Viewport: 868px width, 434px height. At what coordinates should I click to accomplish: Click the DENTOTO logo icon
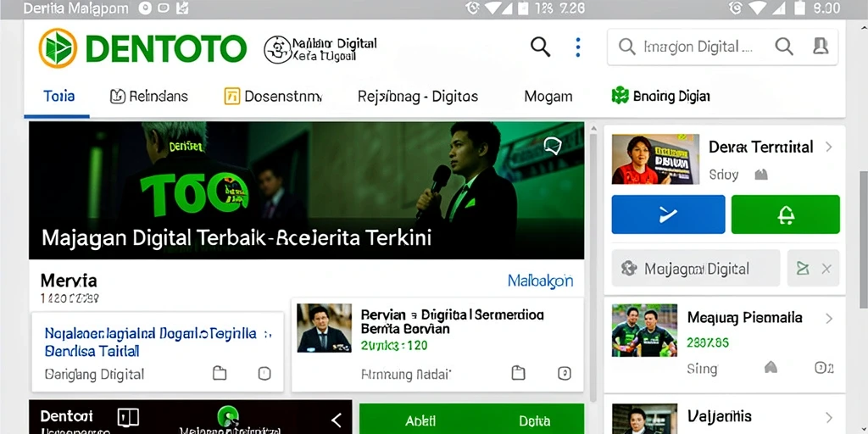[x=58, y=48]
